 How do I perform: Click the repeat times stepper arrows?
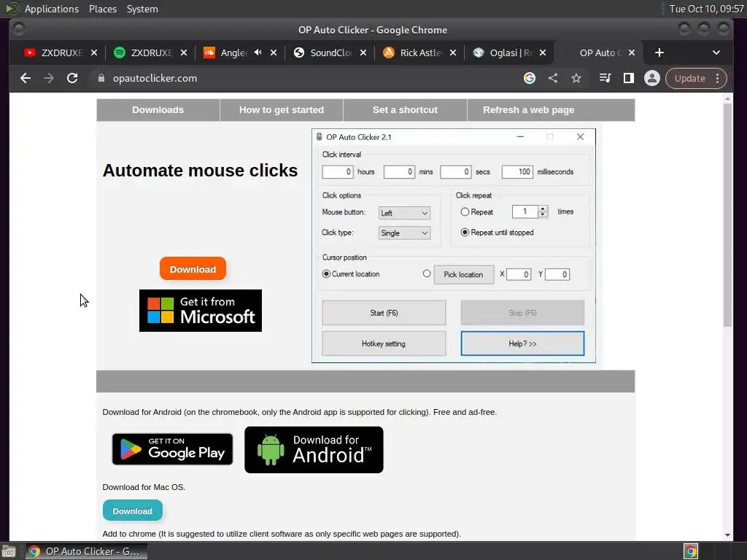(543, 211)
